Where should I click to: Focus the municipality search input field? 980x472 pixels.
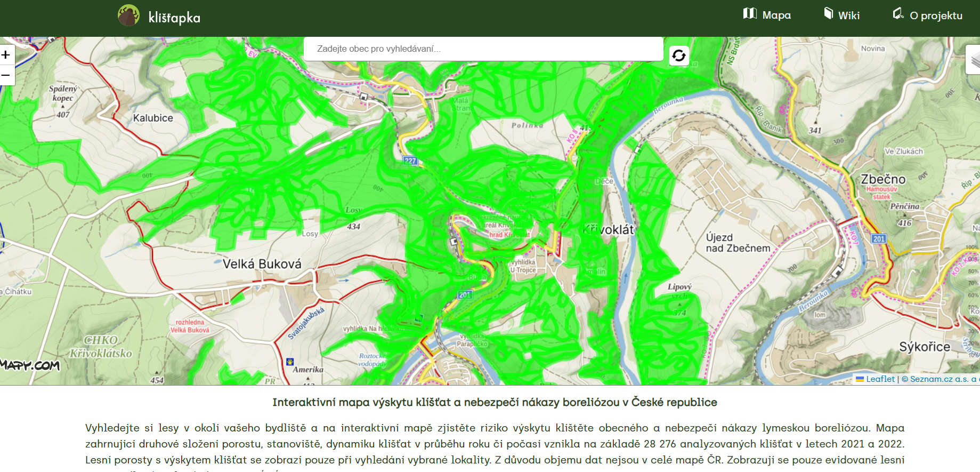tap(483, 49)
